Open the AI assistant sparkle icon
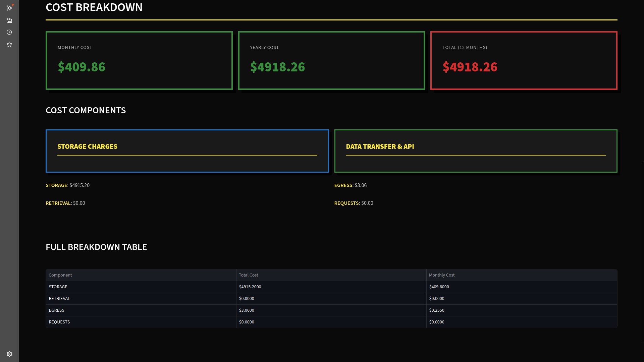644x362 pixels. (10, 8)
